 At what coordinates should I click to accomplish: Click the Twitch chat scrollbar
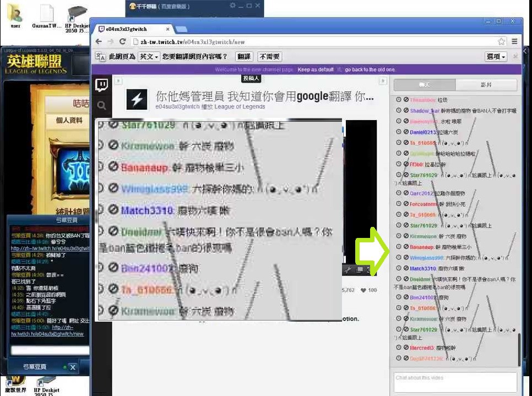coord(519,350)
